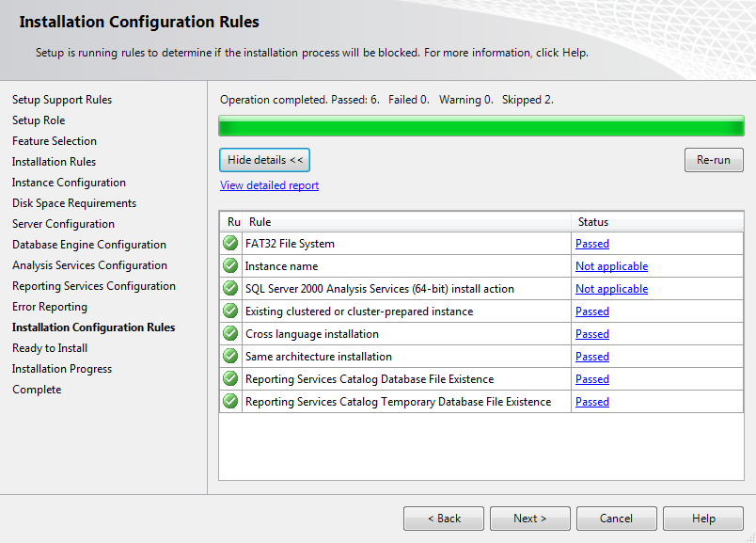Viewport: 756px width, 543px height.
Task: Click status icon for Same architecture installation
Action: coord(230,357)
